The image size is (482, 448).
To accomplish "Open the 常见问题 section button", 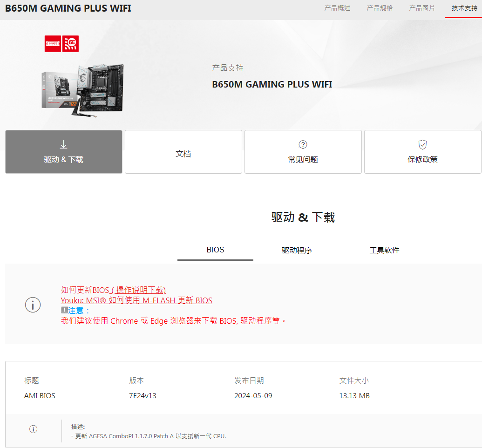I will point(303,152).
